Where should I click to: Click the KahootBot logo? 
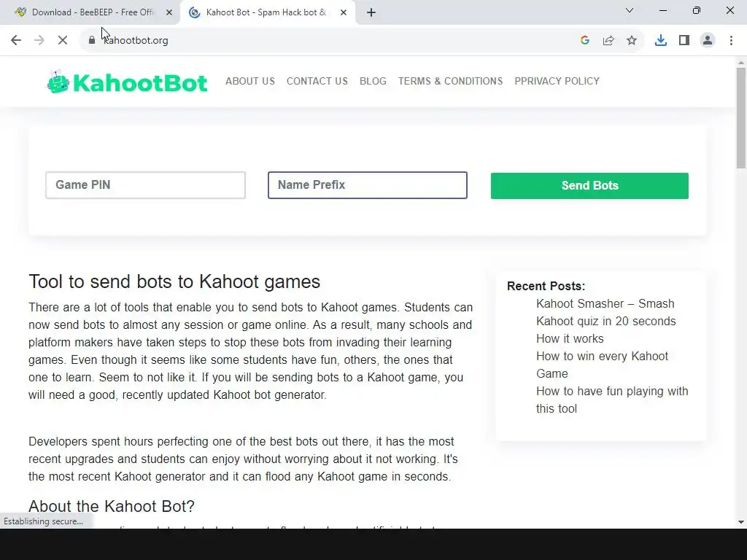(x=127, y=82)
